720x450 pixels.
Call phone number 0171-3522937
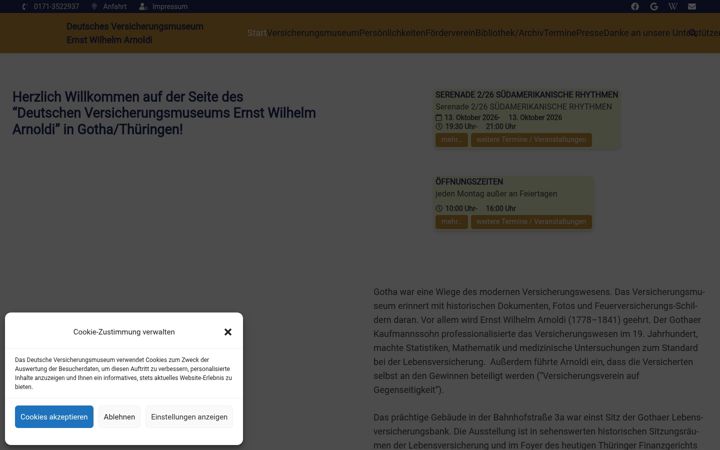(56, 6)
